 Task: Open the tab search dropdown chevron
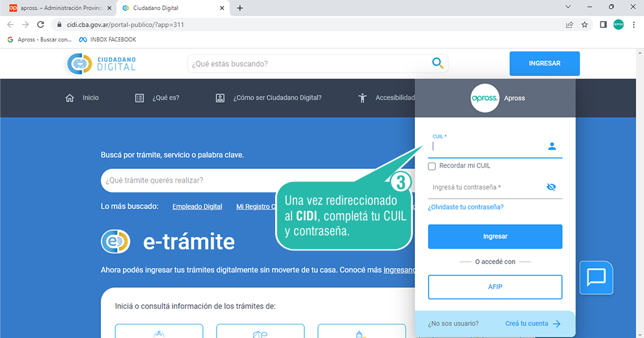568,7
